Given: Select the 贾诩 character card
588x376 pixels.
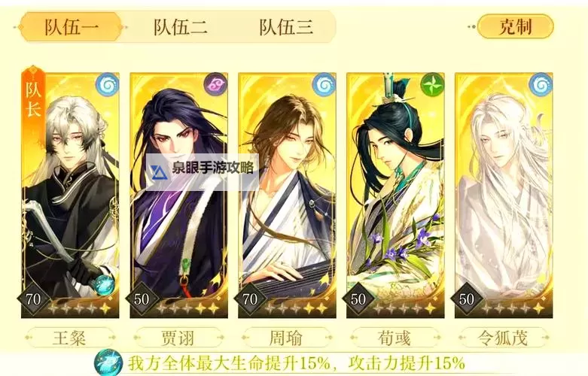Looking at the screenshot, I should (x=178, y=196).
